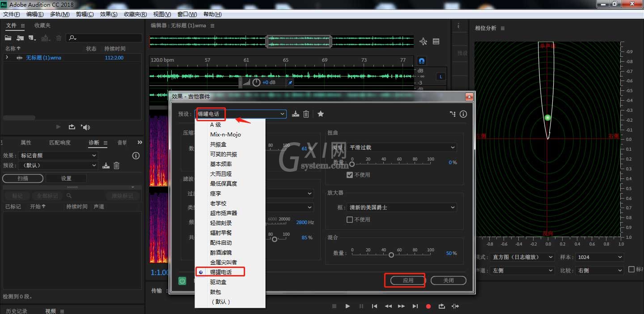
Task: Click the audio file waveform icon for 无标题 (1).wma
Action: (20, 58)
